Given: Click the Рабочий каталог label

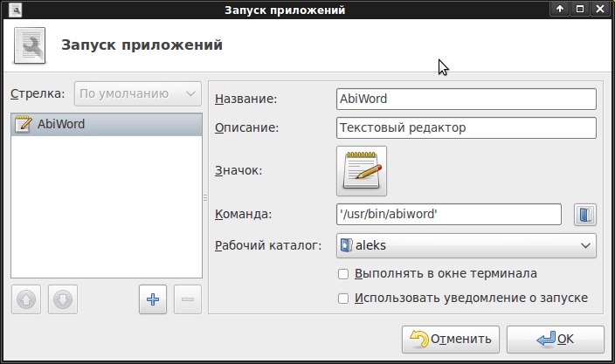Looking at the screenshot, I should pyautogui.click(x=268, y=245).
